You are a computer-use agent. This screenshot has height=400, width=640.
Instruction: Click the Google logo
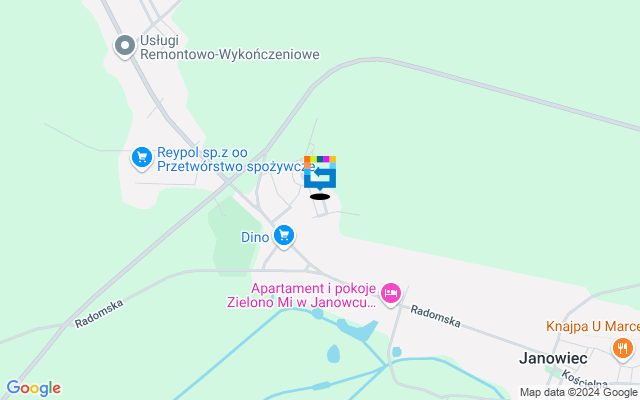tap(34, 388)
